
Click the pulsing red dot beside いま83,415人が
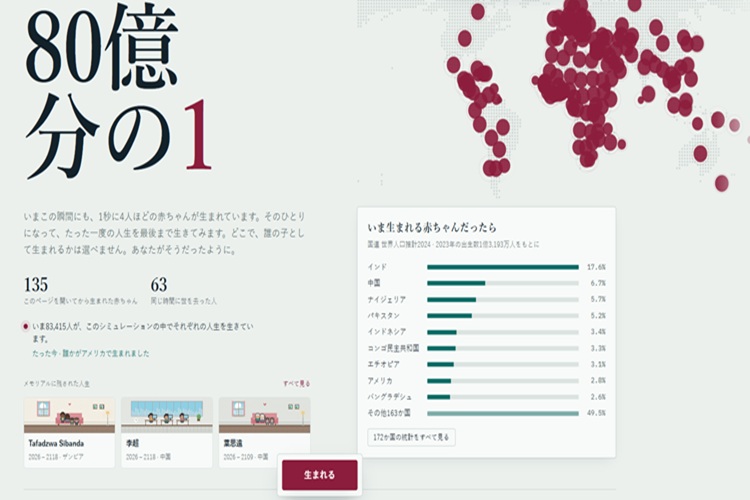25,326
